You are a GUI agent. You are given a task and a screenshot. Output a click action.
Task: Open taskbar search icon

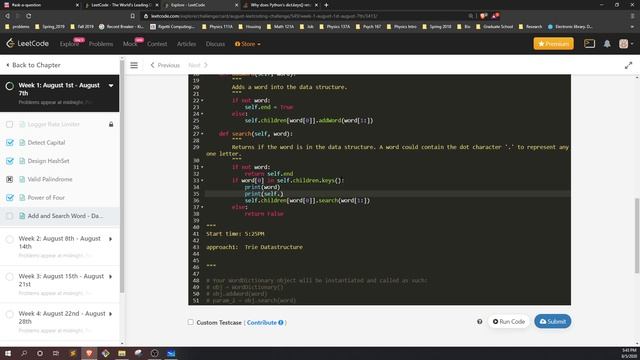[x=24, y=353]
